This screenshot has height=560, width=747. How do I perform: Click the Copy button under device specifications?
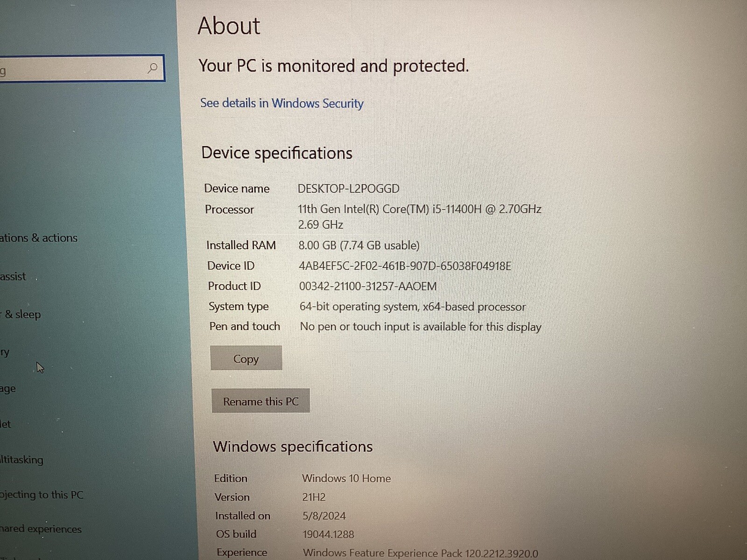pyautogui.click(x=246, y=358)
